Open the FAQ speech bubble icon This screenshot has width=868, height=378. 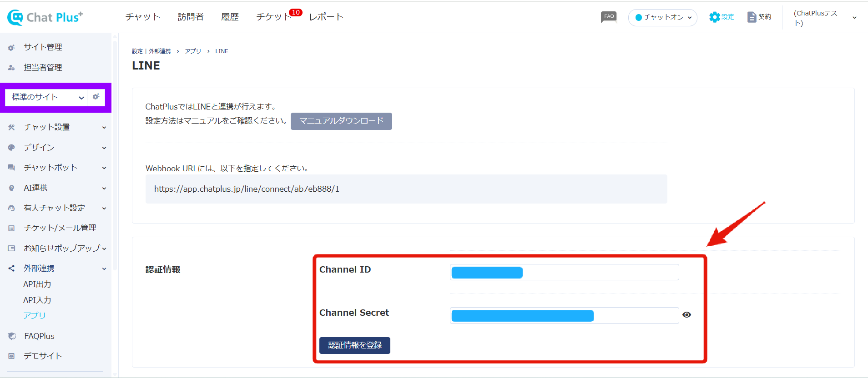609,17
